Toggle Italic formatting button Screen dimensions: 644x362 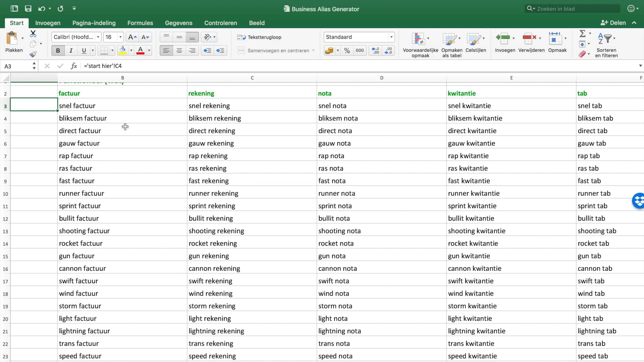(71, 51)
